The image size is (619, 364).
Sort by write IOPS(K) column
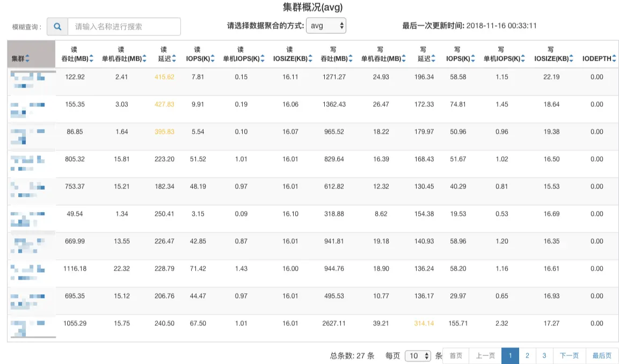[473, 59]
